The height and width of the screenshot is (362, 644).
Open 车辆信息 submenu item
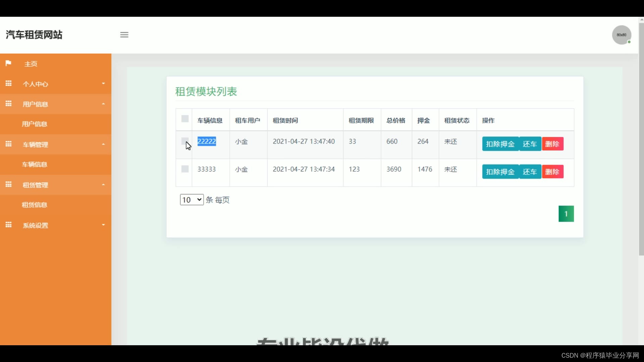point(35,165)
